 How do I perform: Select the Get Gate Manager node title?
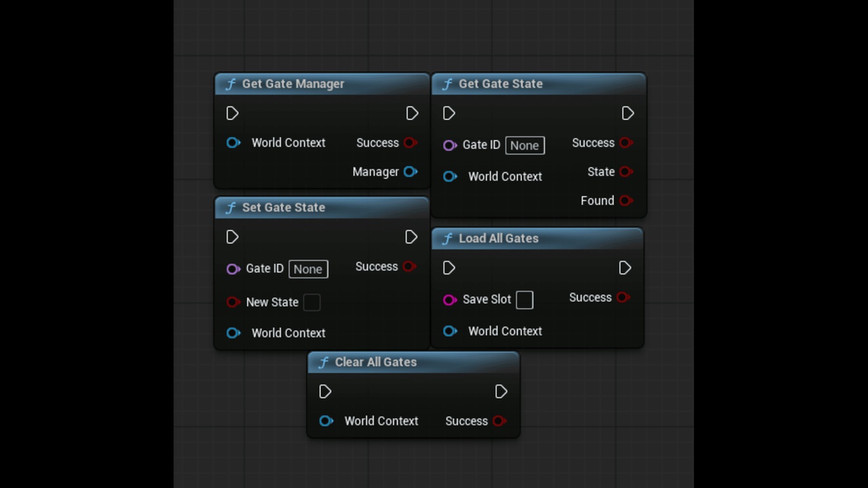(x=293, y=84)
